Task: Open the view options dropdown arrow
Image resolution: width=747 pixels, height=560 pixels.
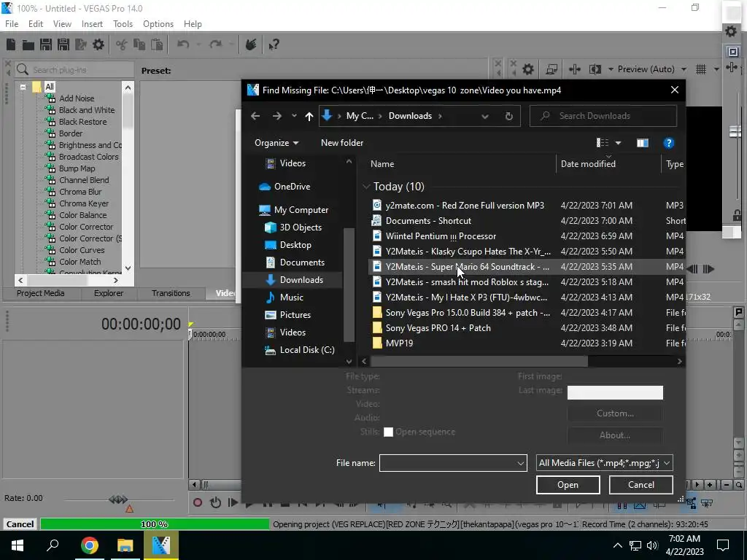Action: click(618, 143)
